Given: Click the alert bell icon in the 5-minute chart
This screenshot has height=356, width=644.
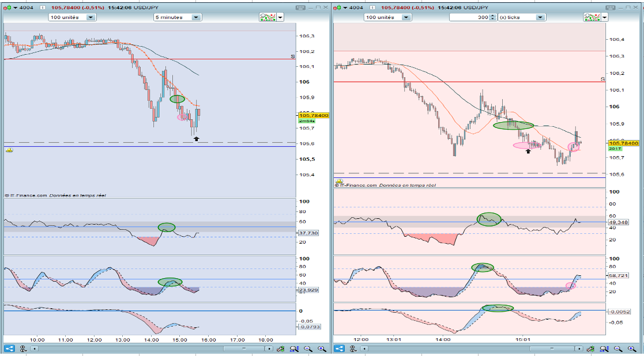Looking at the screenshot, I should (9, 150).
